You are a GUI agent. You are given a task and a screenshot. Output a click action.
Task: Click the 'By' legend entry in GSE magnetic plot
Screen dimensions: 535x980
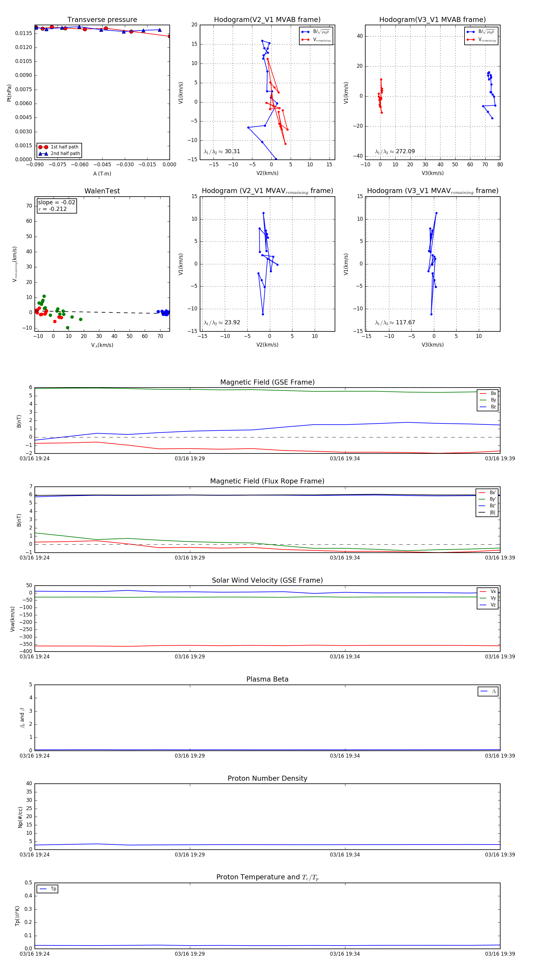tap(488, 400)
